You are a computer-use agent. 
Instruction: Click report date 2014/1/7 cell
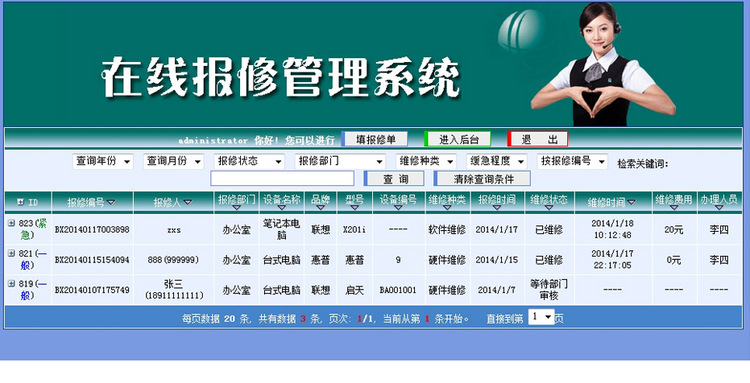tap(496, 290)
